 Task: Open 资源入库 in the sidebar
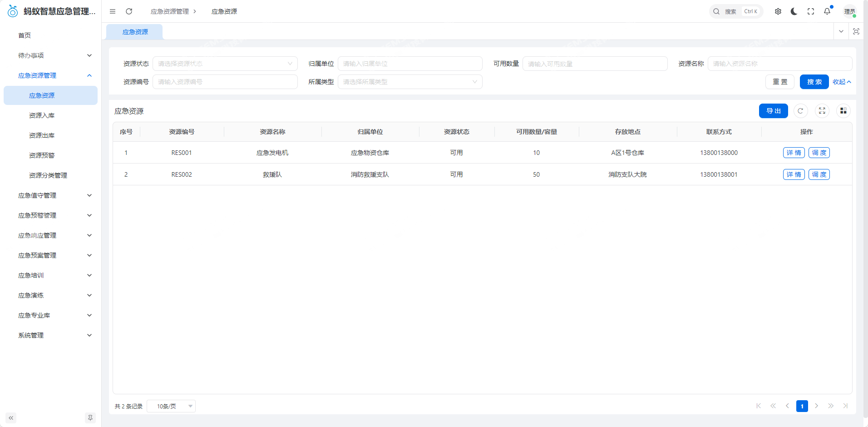click(x=42, y=115)
